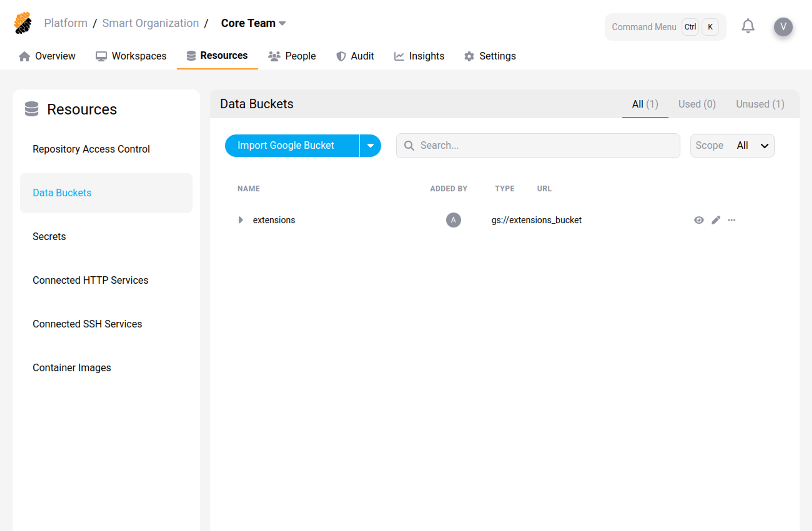Click the Resources database icon in sidebar header
Viewport: 812px width, 531px height.
[31, 109]
